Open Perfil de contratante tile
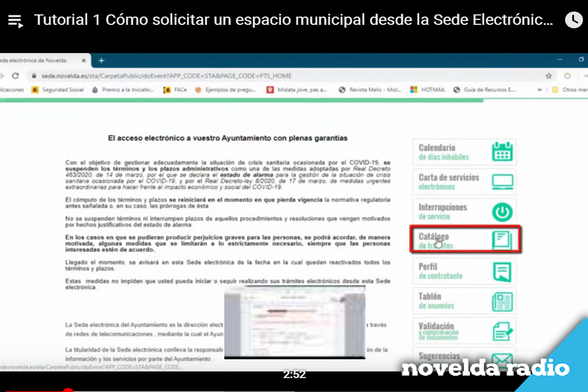 point(464,271)
